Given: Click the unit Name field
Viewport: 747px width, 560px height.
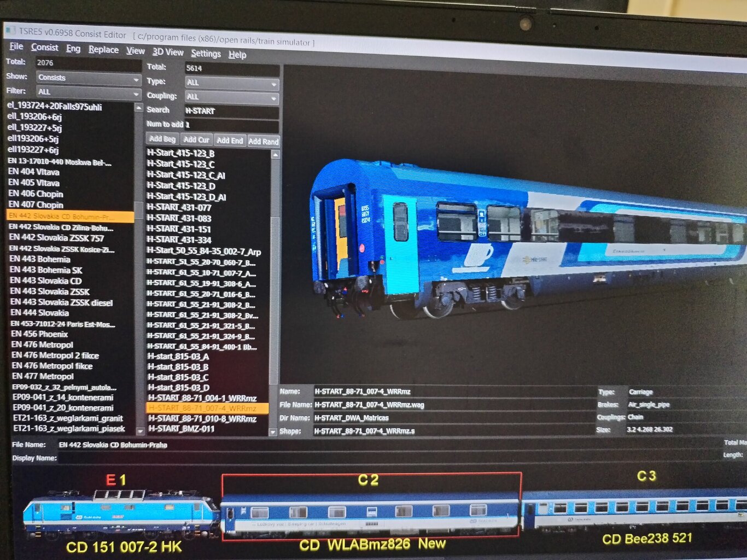Looking at the screenshot, I should pyautogui.click(x=454, y=392).
